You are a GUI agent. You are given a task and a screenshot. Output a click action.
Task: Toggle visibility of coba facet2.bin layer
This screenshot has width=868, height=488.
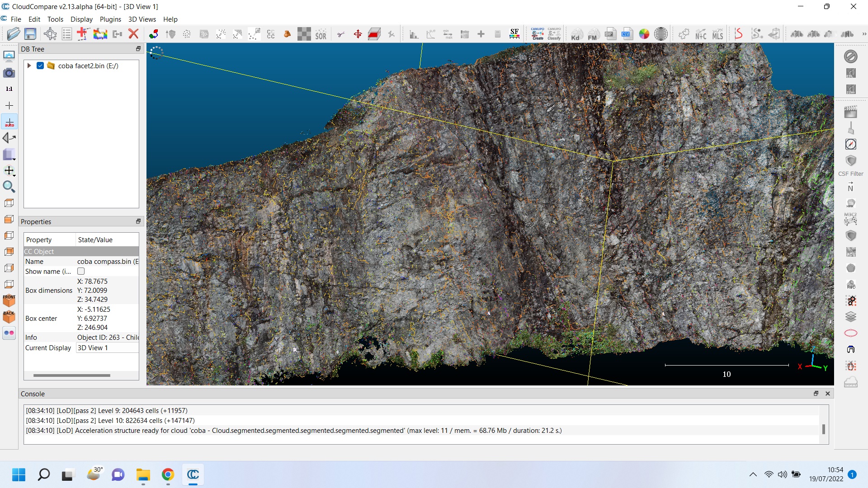click(40, 66)
